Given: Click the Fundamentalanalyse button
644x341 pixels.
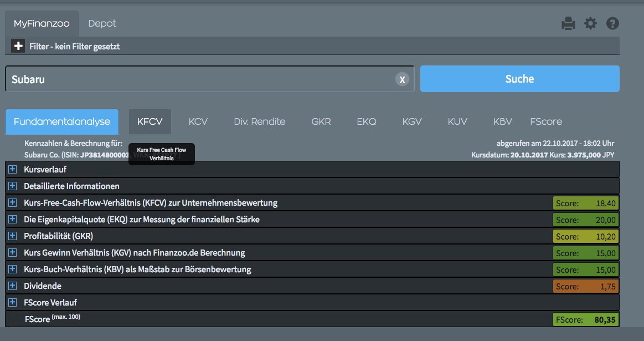Looking at the screenshot, I should coord(61,121).
